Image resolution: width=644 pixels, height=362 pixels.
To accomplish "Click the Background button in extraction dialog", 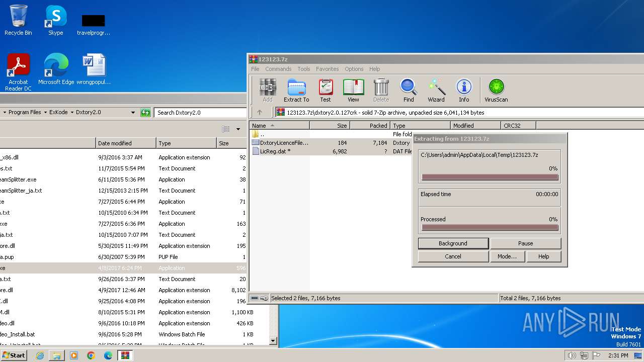I will click(453, 243).
